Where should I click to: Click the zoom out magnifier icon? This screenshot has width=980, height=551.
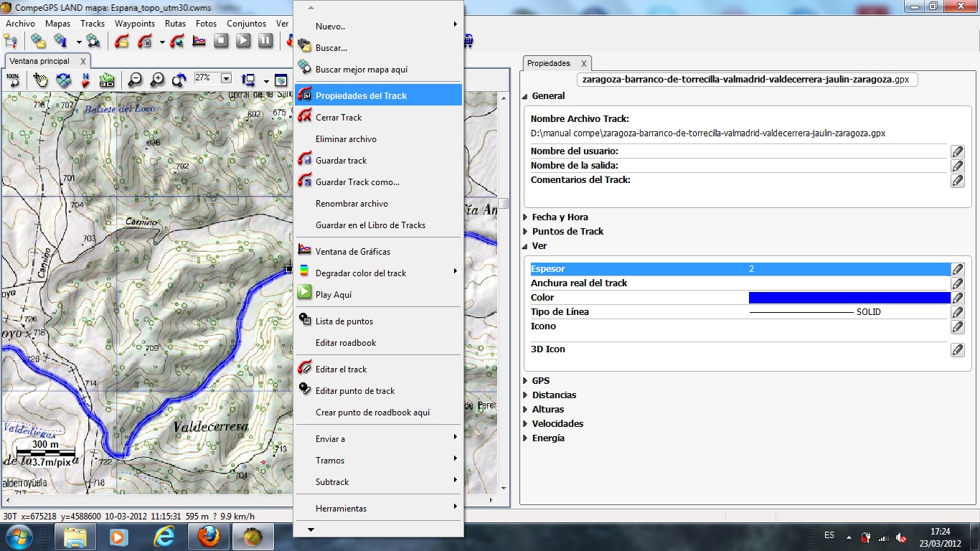coord(135,80)
